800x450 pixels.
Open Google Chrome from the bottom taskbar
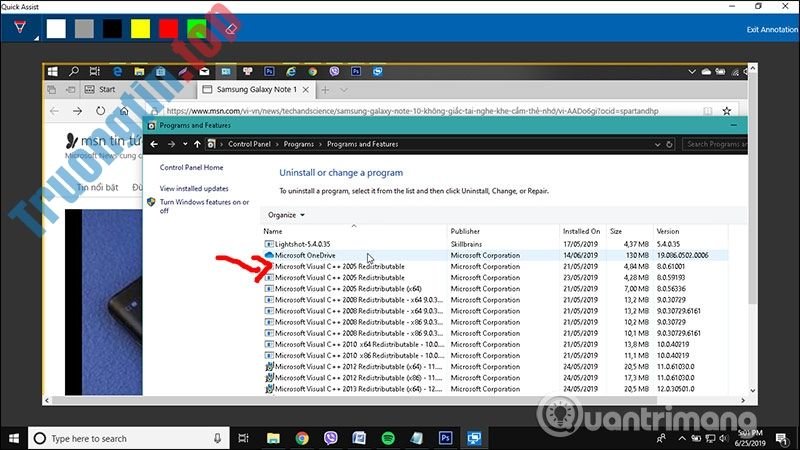tap(301, 437)
